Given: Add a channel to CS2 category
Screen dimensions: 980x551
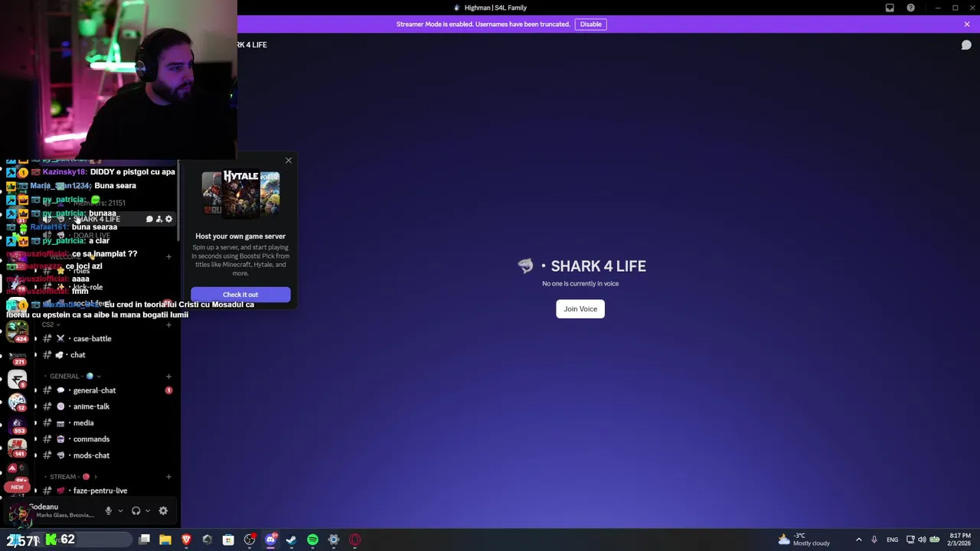Looking at the screenshot, I should click(168, 324).
